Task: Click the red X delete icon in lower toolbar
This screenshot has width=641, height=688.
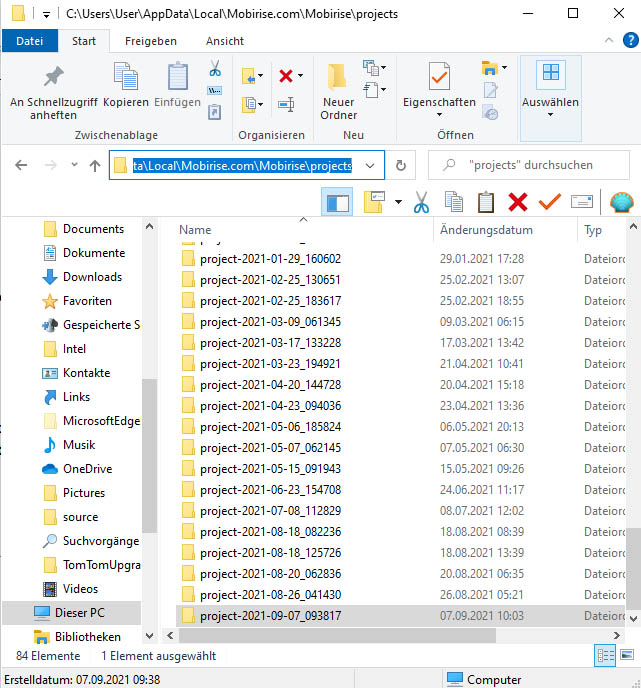Action: 517,203
